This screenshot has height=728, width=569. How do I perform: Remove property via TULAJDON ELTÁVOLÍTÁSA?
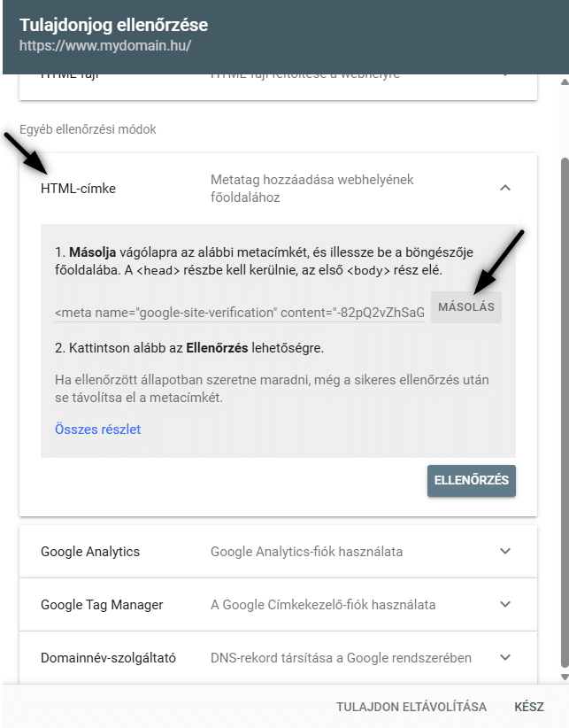tap(410, 707)
